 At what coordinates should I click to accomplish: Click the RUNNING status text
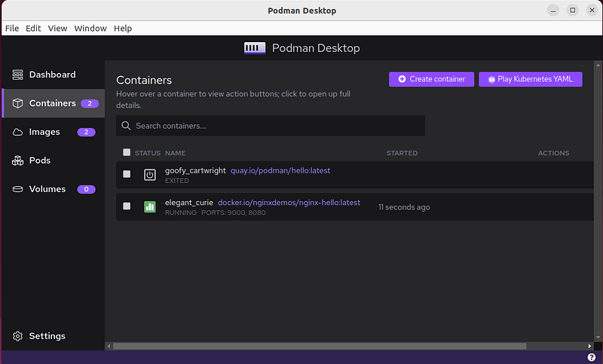pos(180,213)
